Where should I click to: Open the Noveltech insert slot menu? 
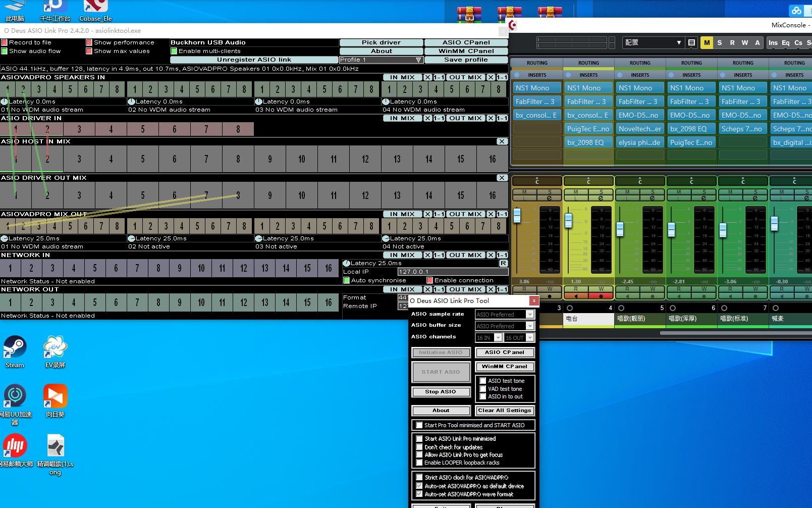pyautogui.click(x=640, y=129)
